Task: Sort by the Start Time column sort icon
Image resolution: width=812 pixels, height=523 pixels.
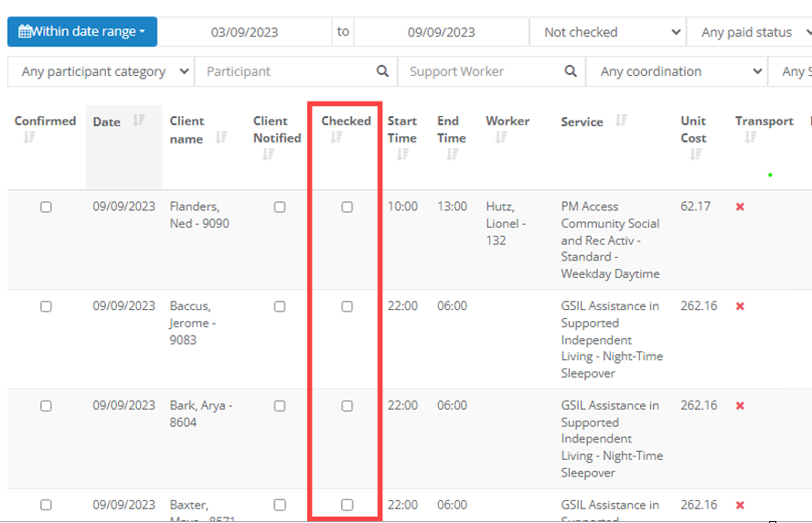Action: point(402,155)
